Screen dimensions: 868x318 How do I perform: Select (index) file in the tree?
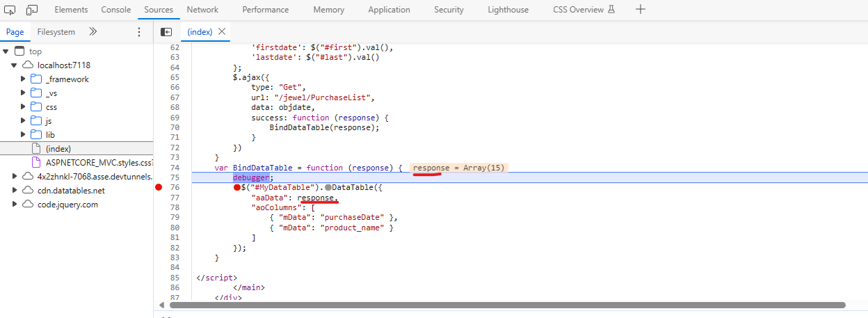[58, 149]
